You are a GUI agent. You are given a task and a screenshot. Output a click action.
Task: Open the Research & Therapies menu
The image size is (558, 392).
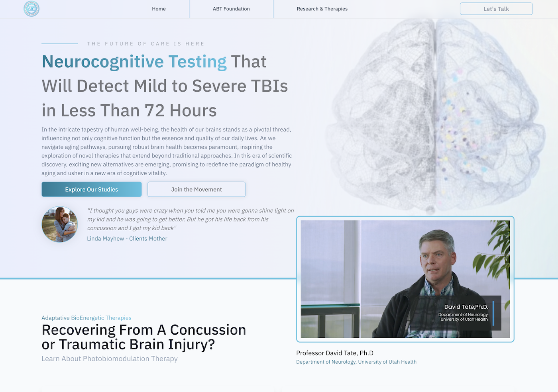tap(322, 9)
